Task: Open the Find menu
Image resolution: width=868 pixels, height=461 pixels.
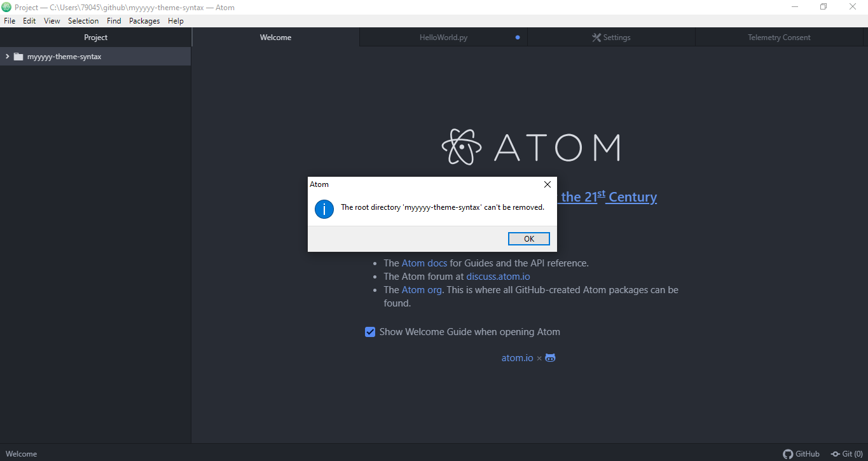Action: click(114, 21)
